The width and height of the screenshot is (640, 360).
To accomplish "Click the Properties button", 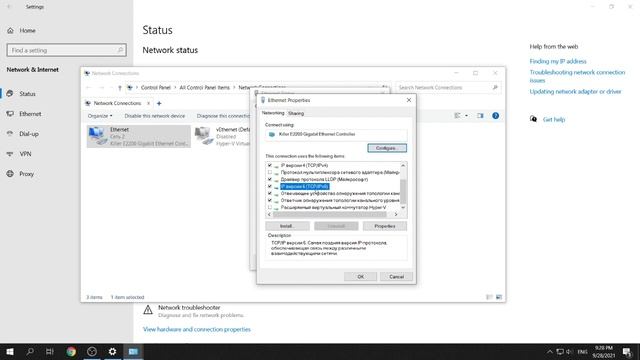I will pyautogui.click(x=384, y=226).
